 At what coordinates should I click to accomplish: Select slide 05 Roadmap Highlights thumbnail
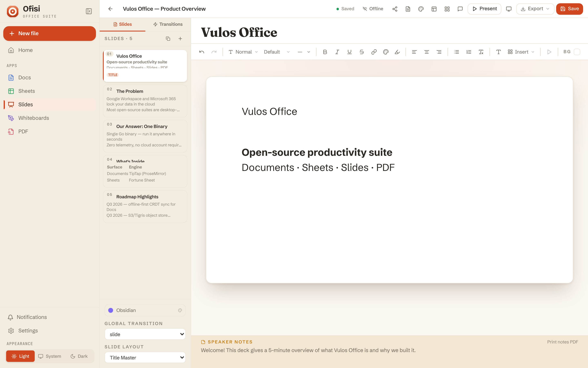click(145, 206)
